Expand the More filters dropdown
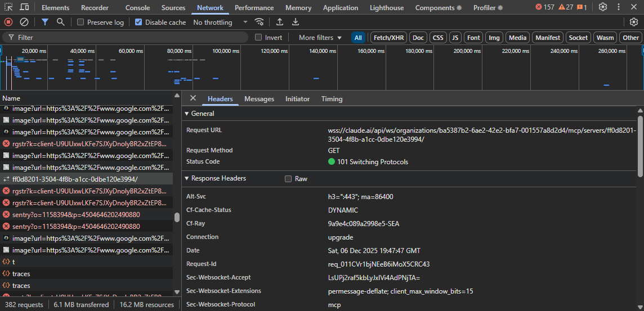This screenshot has height=311, width=644. [x=320, y=38]
